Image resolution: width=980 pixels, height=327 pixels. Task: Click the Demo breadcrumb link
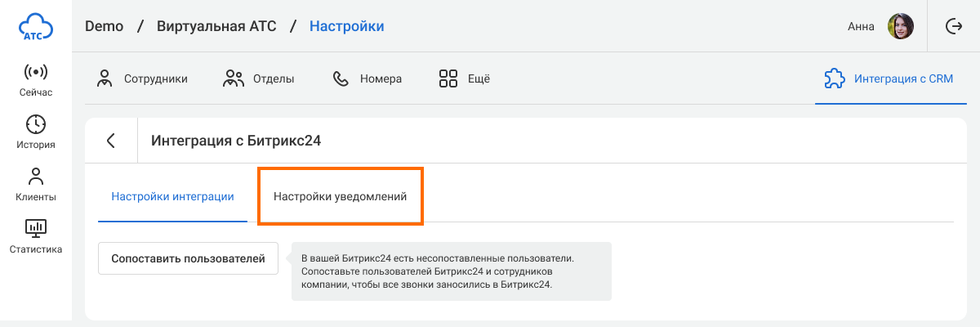click(x=104, y=26)
